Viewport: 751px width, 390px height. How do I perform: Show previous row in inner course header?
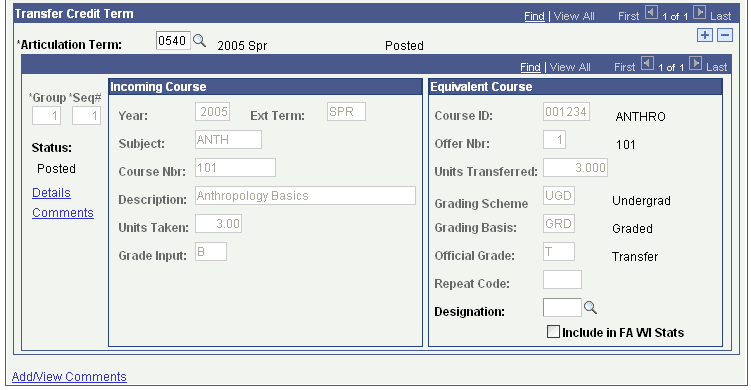click(x=647, y=64)
